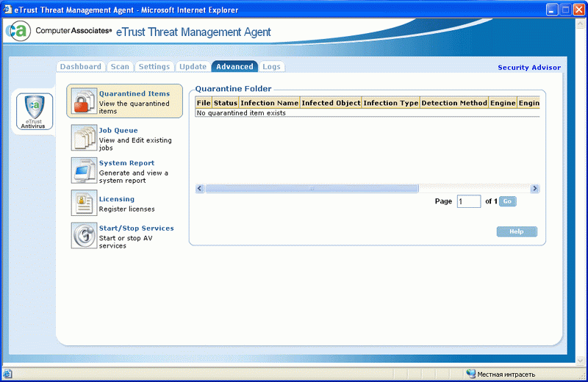Click the horizontal scrollbar thumb of table
Image resolution: width=588 pixels, height=382 pixels.
[312, 188]
